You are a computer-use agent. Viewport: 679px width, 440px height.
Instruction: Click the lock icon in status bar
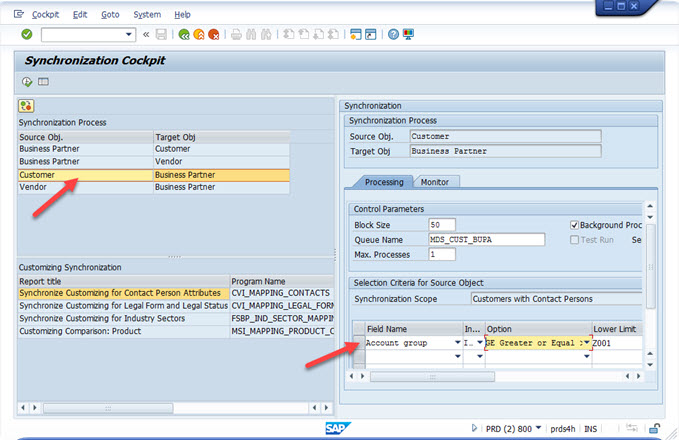(654, 428)
